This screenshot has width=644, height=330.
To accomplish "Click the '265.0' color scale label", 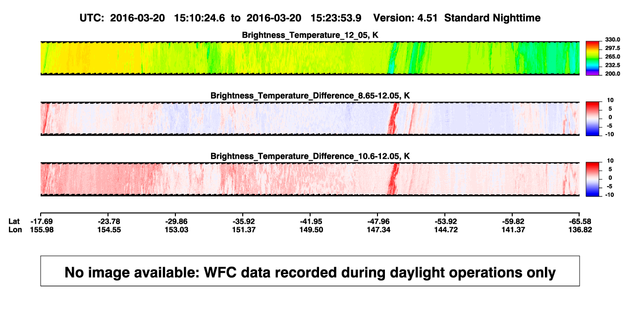I will click(613, 56).
